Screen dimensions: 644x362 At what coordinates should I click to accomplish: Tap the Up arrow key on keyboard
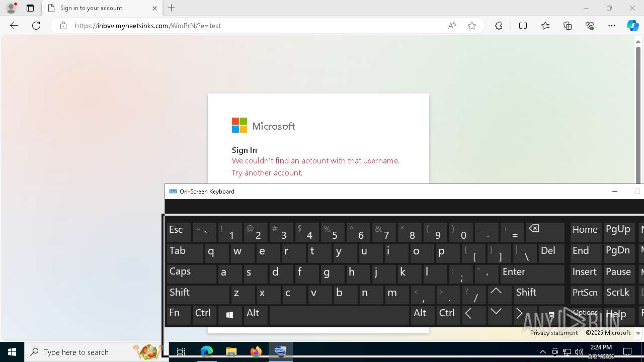point(499,295)
